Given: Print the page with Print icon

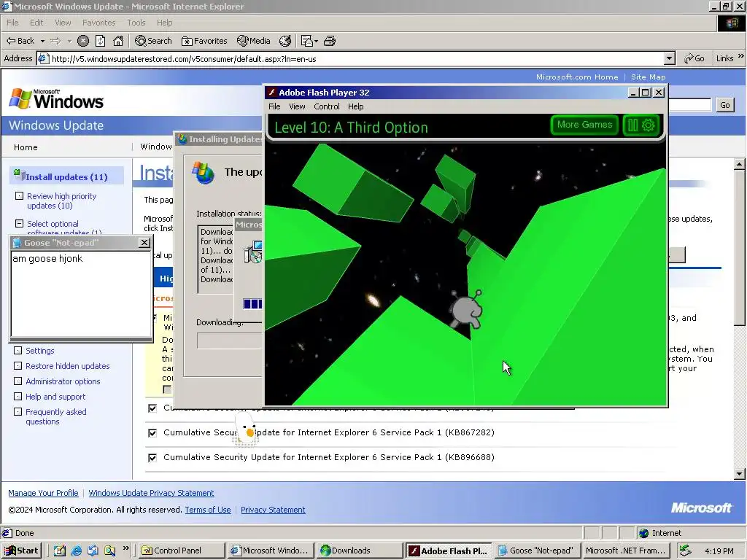Looking at the screenshot, I should click(x=330, y=41).
